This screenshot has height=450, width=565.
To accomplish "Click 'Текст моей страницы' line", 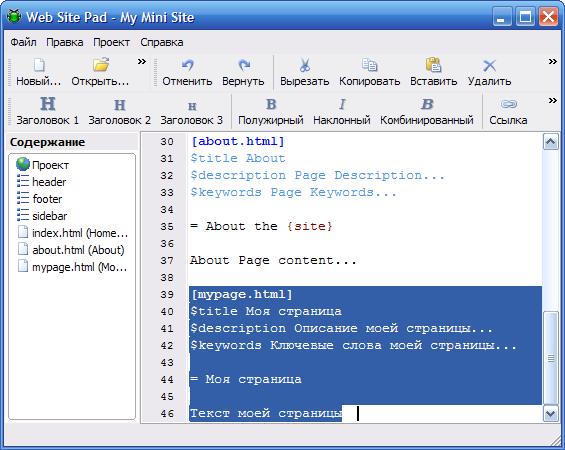I will [266, 413].
